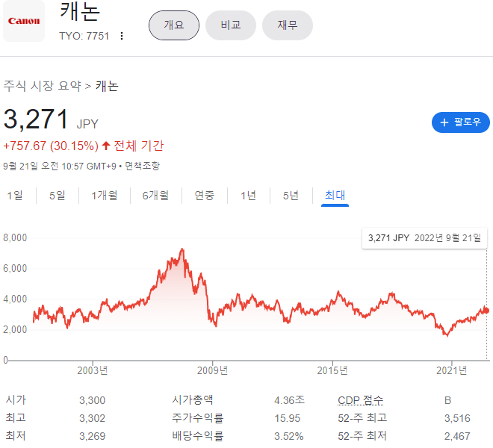Select the 5일 chart range
The width and height of the screenshot is (493, 448).
tap(58, 196)
